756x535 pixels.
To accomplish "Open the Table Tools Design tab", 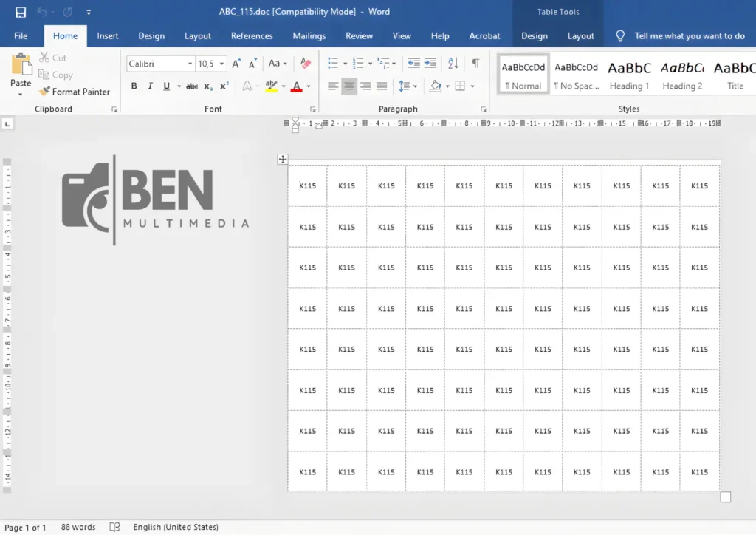I will click(535, 35).
